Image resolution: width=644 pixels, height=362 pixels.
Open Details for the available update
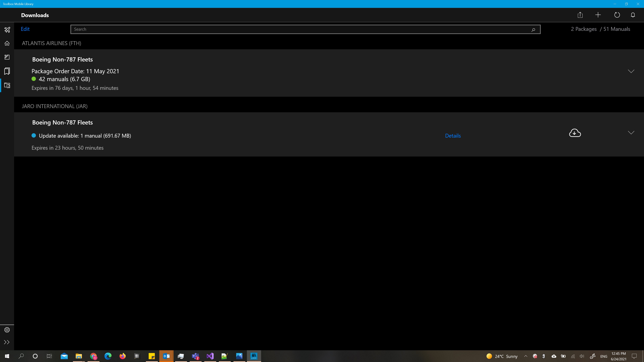[453, 136]
